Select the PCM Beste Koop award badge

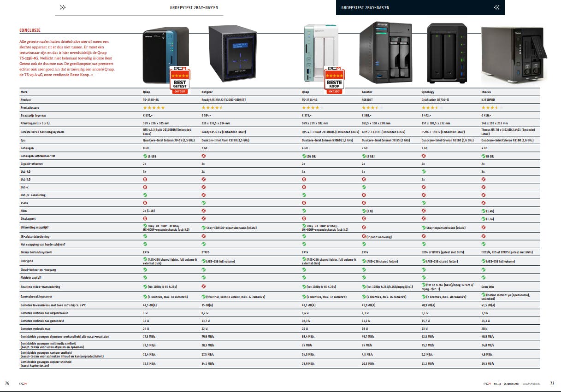coord(334,80)
